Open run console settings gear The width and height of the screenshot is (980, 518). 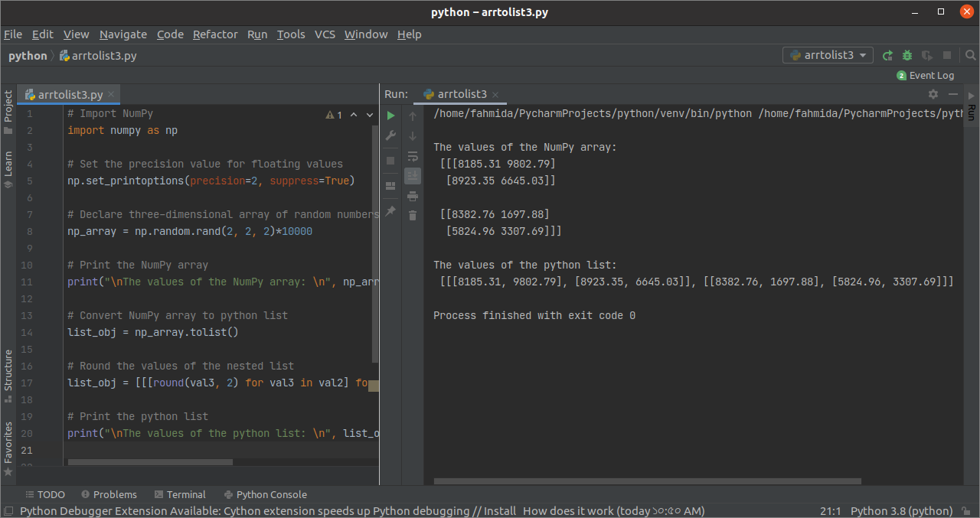click(x=933, y=93)
